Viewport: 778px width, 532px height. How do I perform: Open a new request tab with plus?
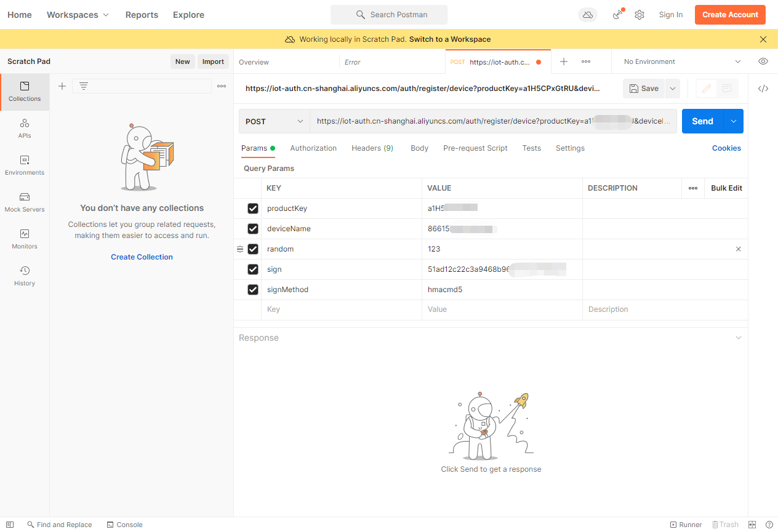click(564, 62)
